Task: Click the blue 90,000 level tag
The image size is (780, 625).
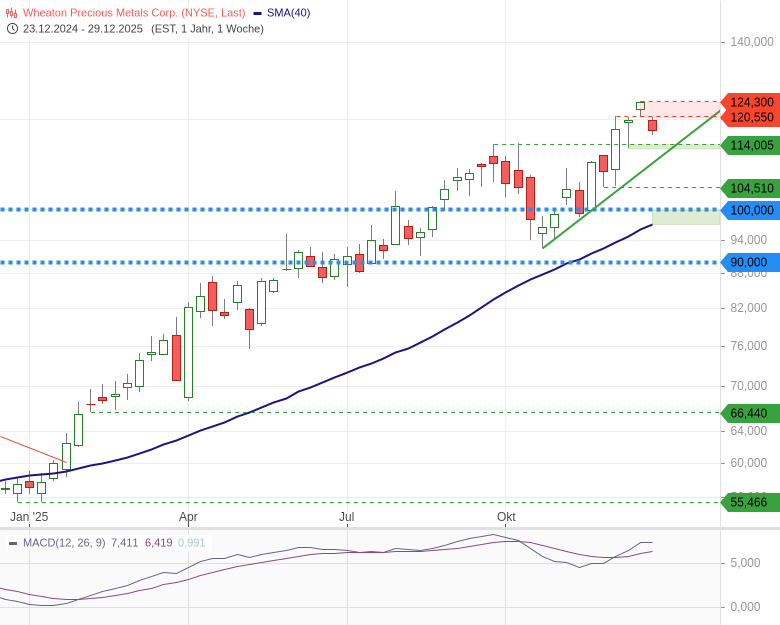Action: pos(751,262)
